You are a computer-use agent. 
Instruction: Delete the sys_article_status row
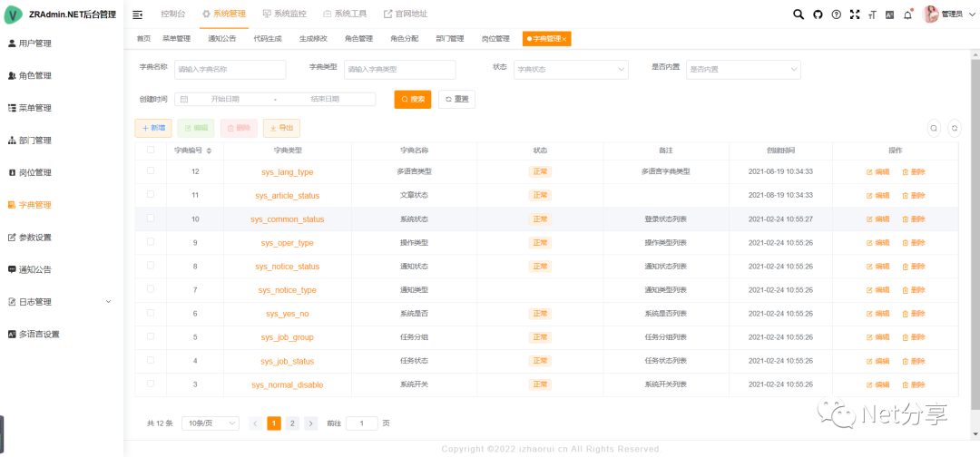[x=913, y=196]
